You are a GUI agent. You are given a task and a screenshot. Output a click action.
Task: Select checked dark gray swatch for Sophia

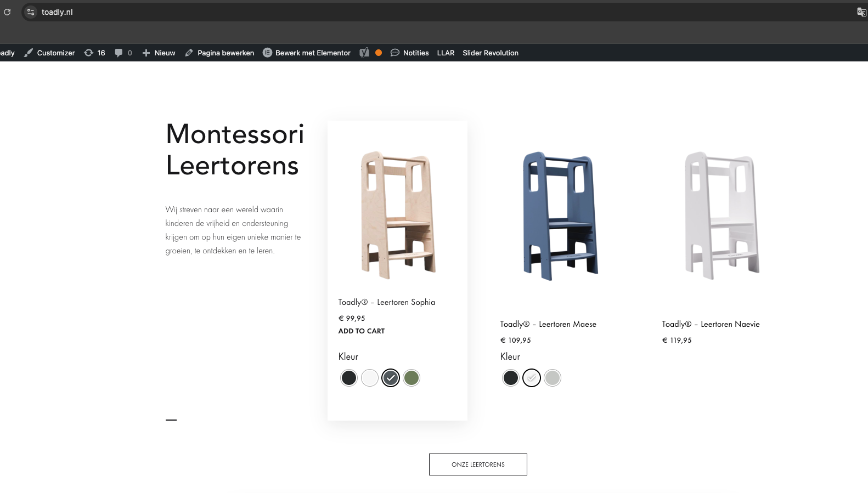click(x=391, y=378)
